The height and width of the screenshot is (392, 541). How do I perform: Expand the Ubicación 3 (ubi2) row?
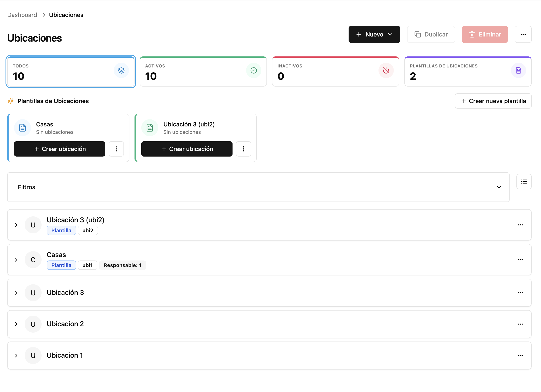(x=16, y=225)
